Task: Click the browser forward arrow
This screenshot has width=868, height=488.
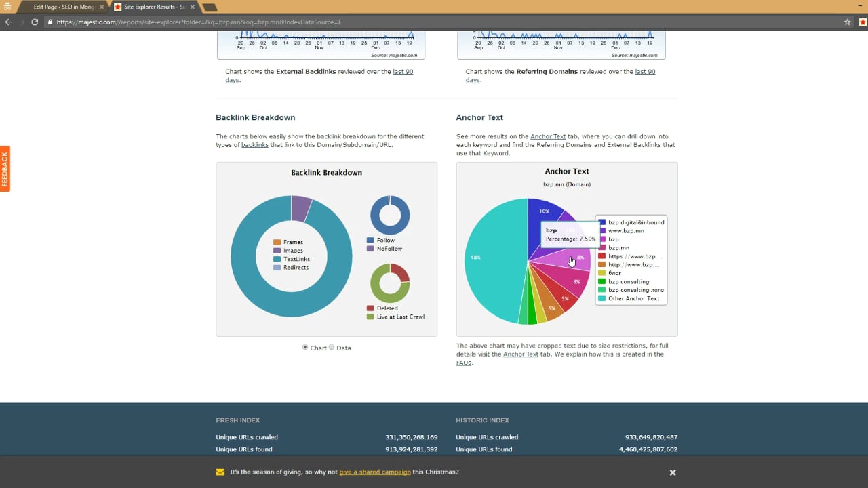Action: [21, 22]
